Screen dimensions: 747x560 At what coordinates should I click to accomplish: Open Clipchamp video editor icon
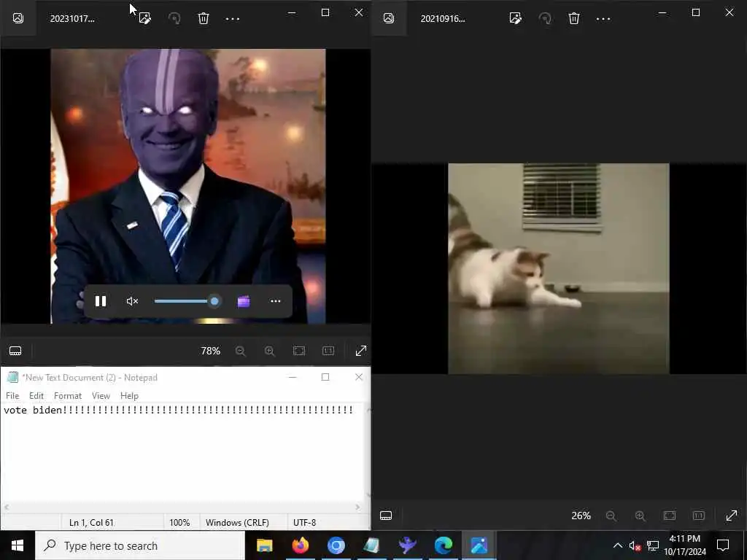[244, 301]
